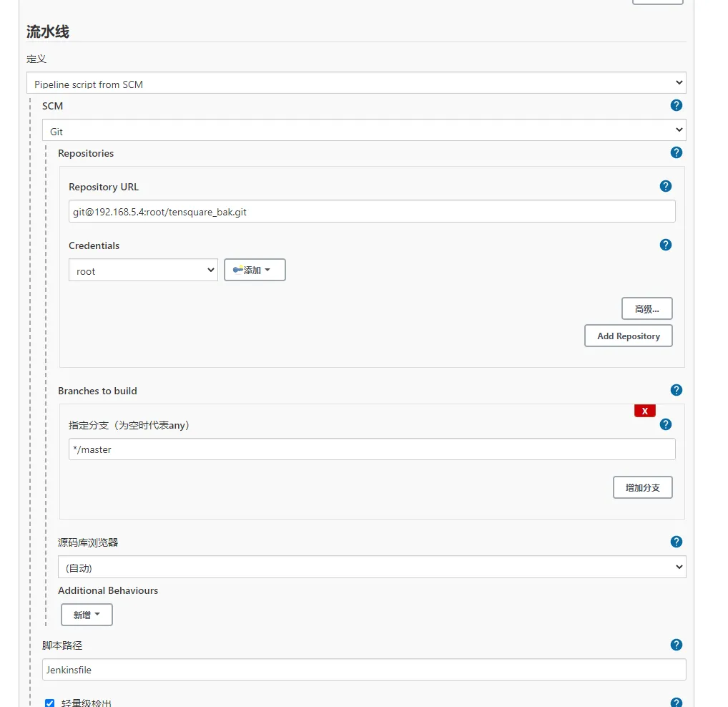Open help for the SCM setting
This screenshot has width=728, height=707.
[677, 105]
